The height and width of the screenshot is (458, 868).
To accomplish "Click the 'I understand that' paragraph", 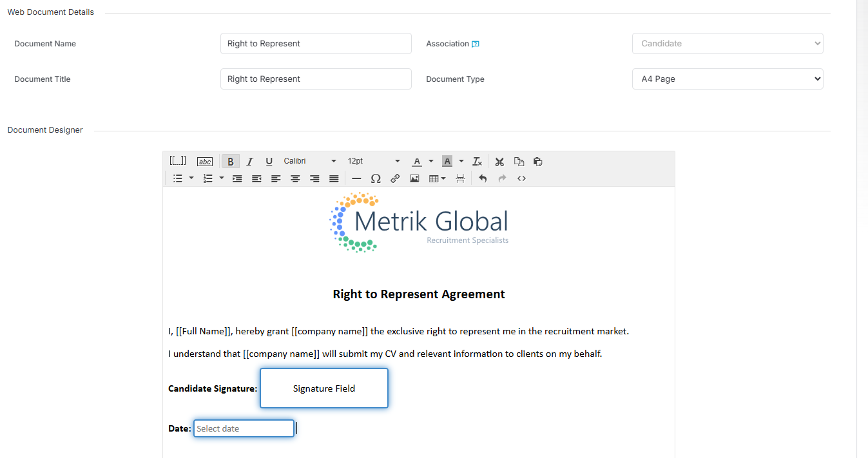I will pyautogui.click(x=385, y=354).
